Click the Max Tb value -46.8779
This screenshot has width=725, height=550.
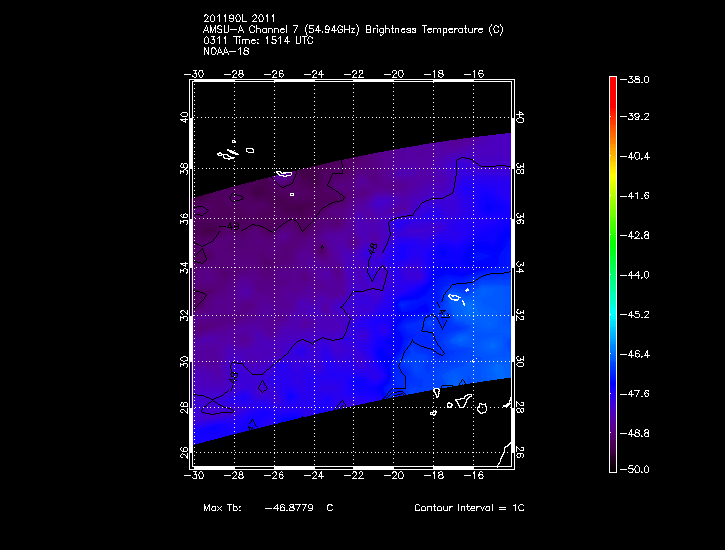(286, 508)
